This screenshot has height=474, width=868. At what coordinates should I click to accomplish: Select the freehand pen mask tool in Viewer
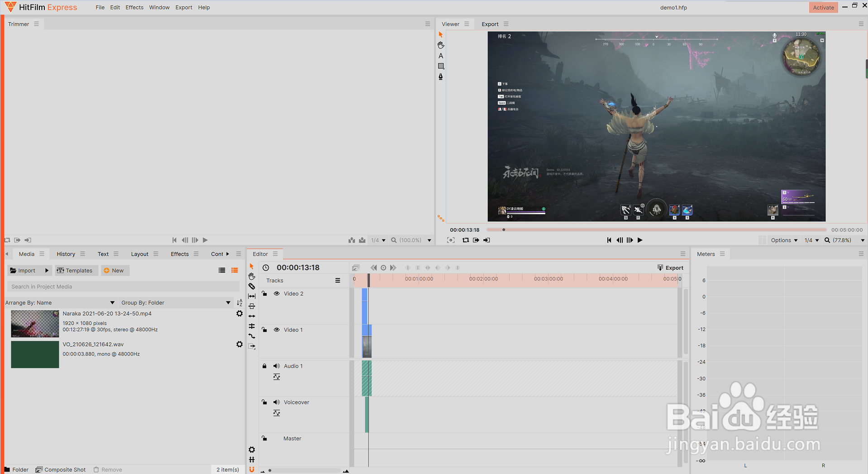click(441, 77)
